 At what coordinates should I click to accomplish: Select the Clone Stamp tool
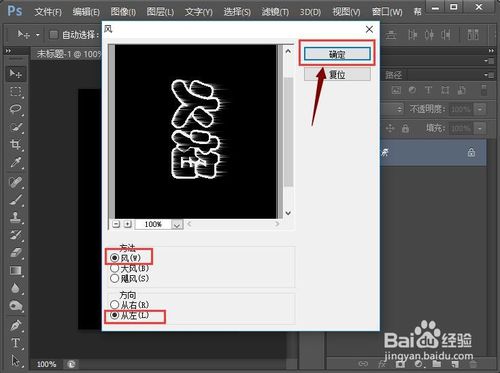click(x=15, y=218)
